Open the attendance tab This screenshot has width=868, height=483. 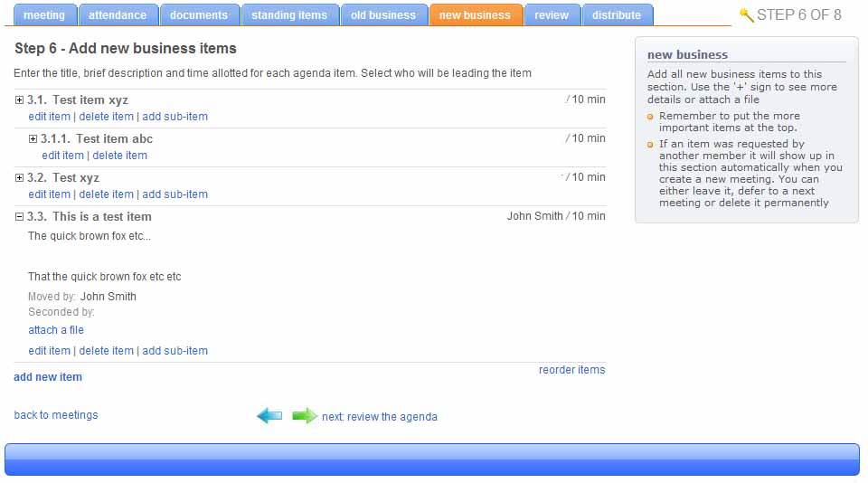click(118, 15)
